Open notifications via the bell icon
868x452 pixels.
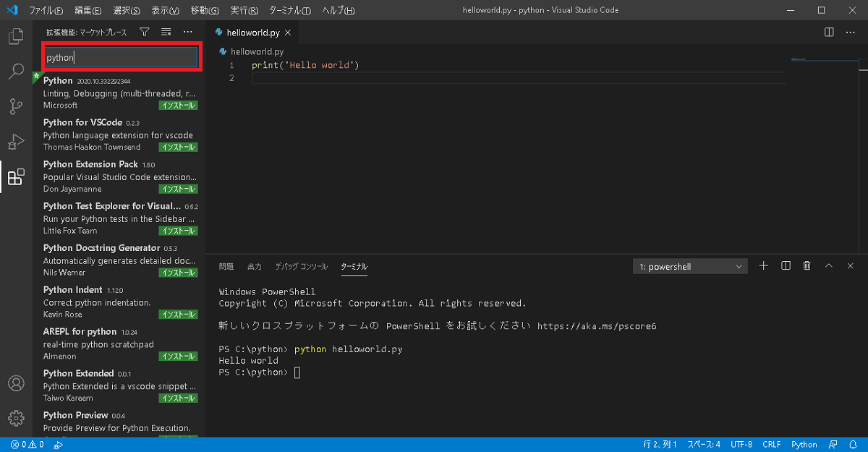852,444
